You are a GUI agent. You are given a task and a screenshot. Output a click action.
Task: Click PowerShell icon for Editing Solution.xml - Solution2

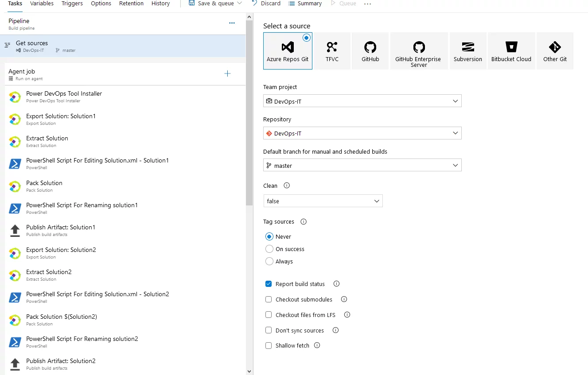click(15, 298)
